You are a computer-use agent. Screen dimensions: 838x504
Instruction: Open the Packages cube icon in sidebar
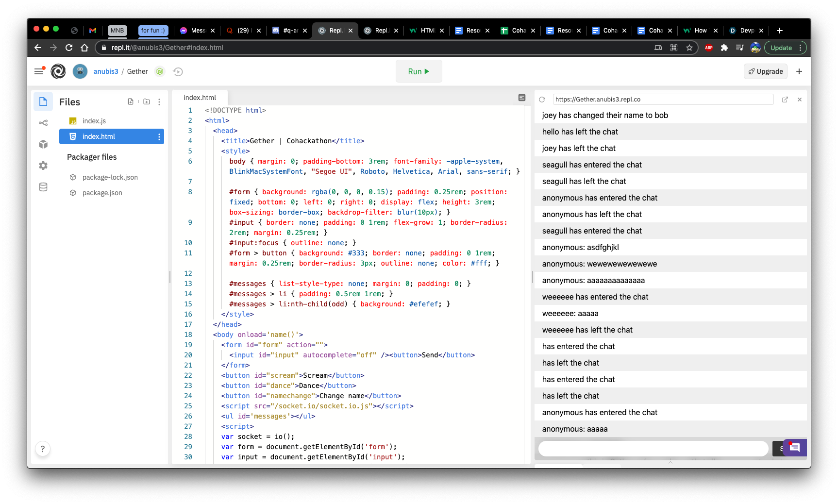pos(43,144)
